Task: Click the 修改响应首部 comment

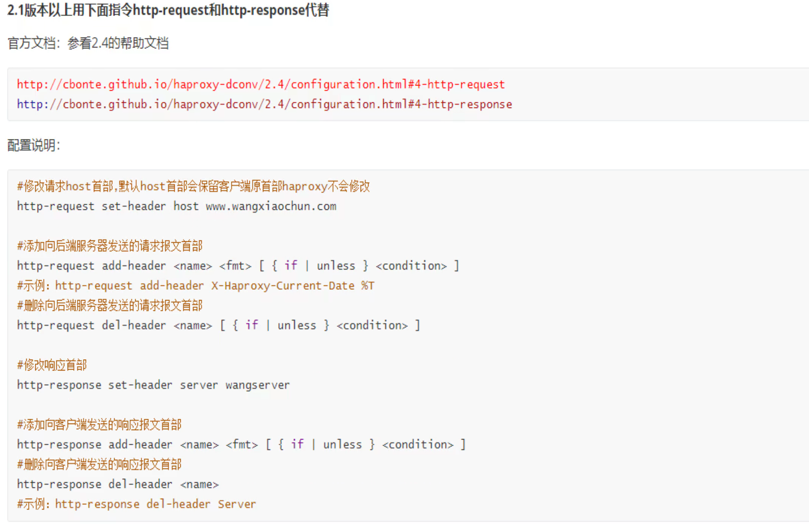Action: point(52,365)
